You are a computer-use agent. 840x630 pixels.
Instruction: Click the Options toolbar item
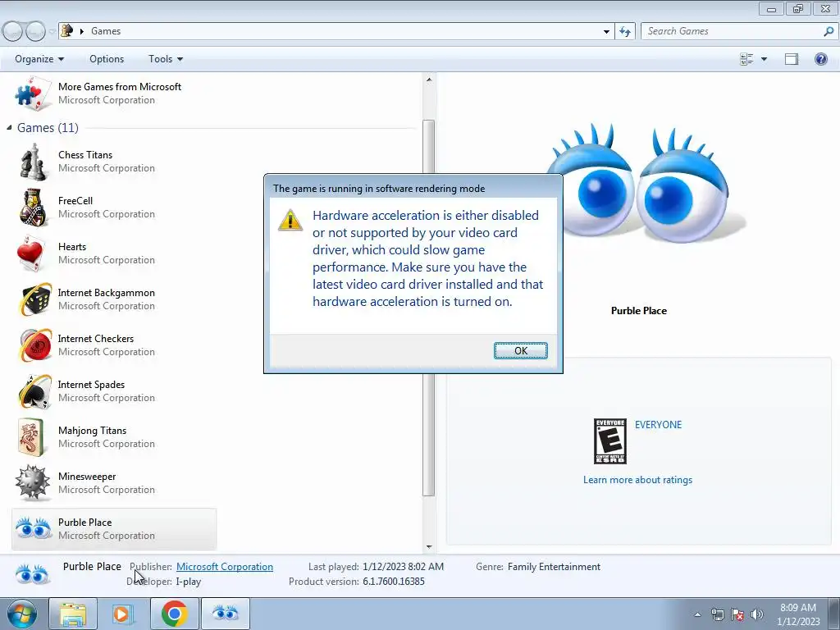tap(107, 59)
